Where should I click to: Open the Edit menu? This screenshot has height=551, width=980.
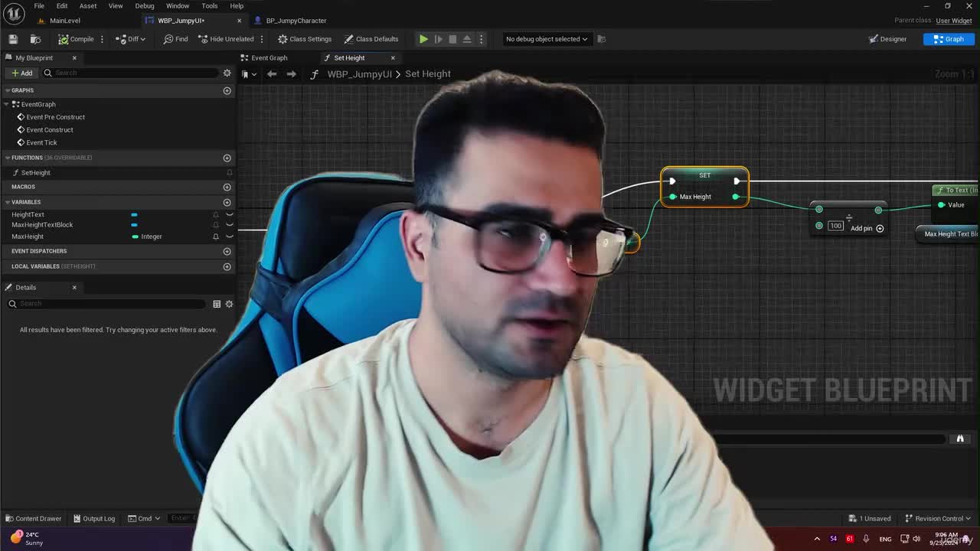pyautogui.click(x=62, y=5)
